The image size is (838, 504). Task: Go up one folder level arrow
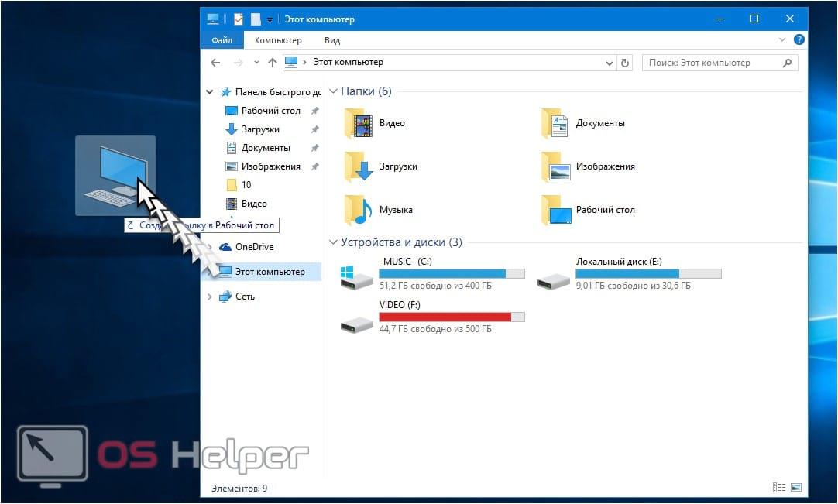272,63
